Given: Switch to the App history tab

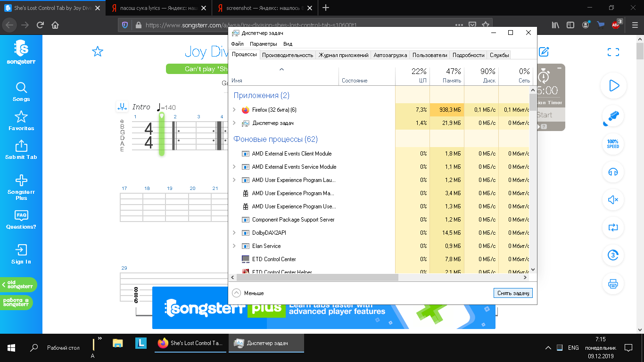Looking at the screenshot, I should (343, 55).
